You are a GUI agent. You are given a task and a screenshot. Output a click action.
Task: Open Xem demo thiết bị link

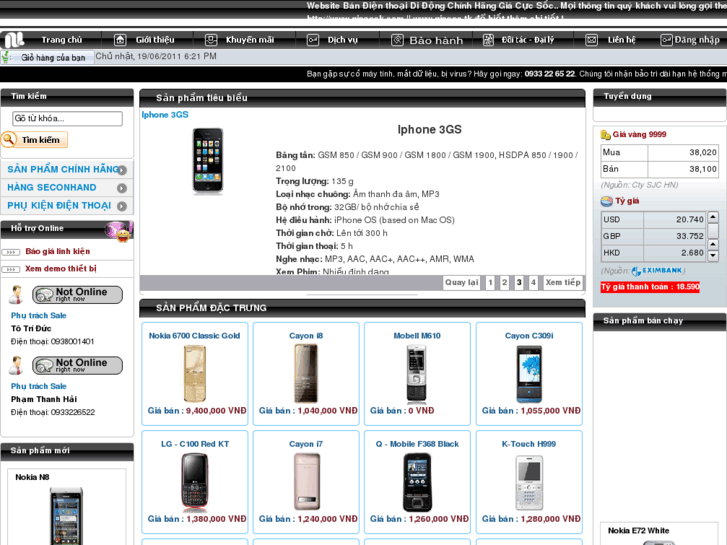61,269
